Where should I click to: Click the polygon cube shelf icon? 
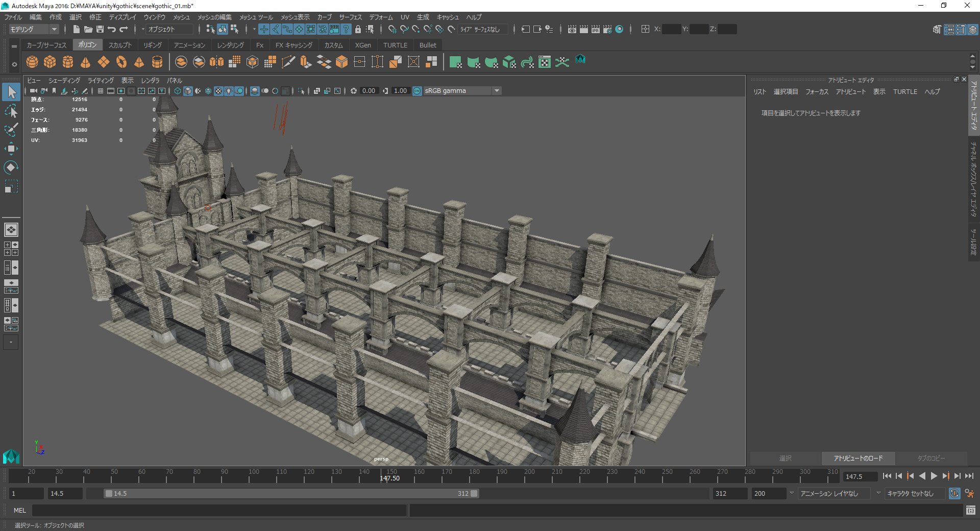pos(50,62)
